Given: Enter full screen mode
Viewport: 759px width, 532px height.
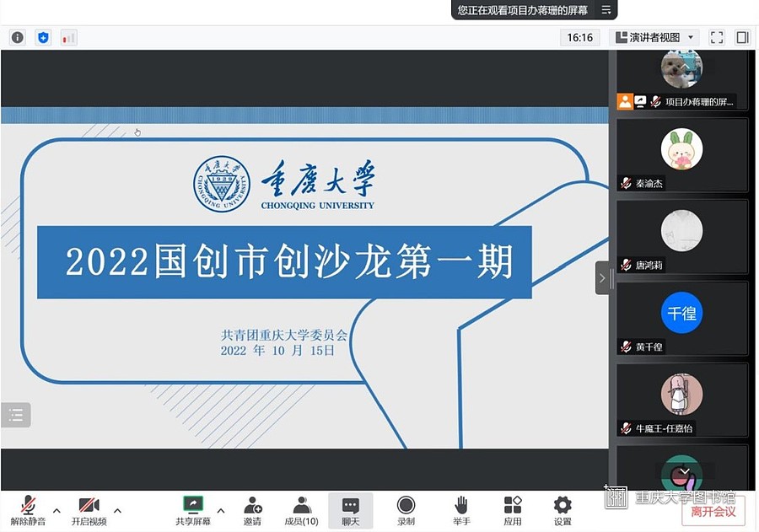Looking at the screenshot, I should tap(716, 37).
